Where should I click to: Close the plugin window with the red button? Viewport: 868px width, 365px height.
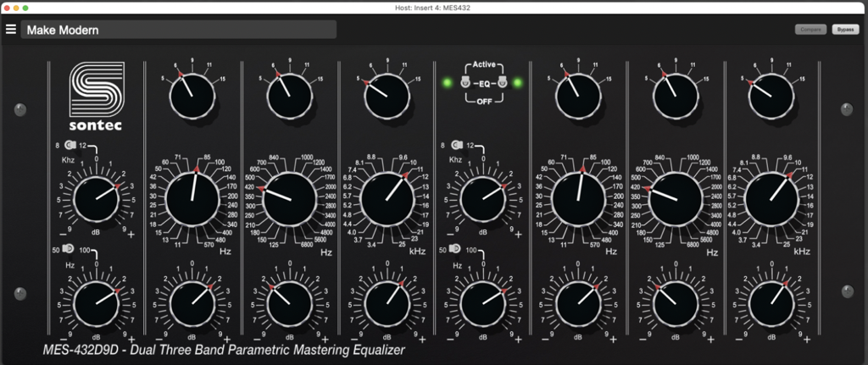pyautogui.click(x=6, y=8)
